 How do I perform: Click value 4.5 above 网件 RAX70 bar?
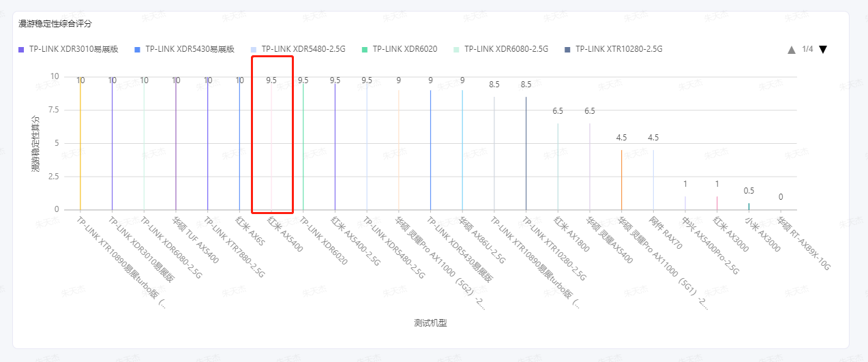click(653, 138)
